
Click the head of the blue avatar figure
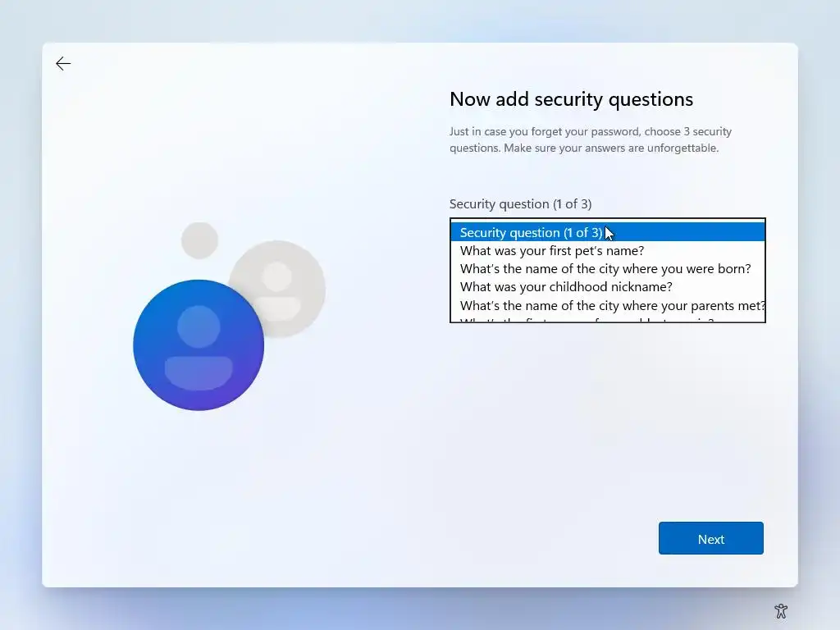pos(199,326)
